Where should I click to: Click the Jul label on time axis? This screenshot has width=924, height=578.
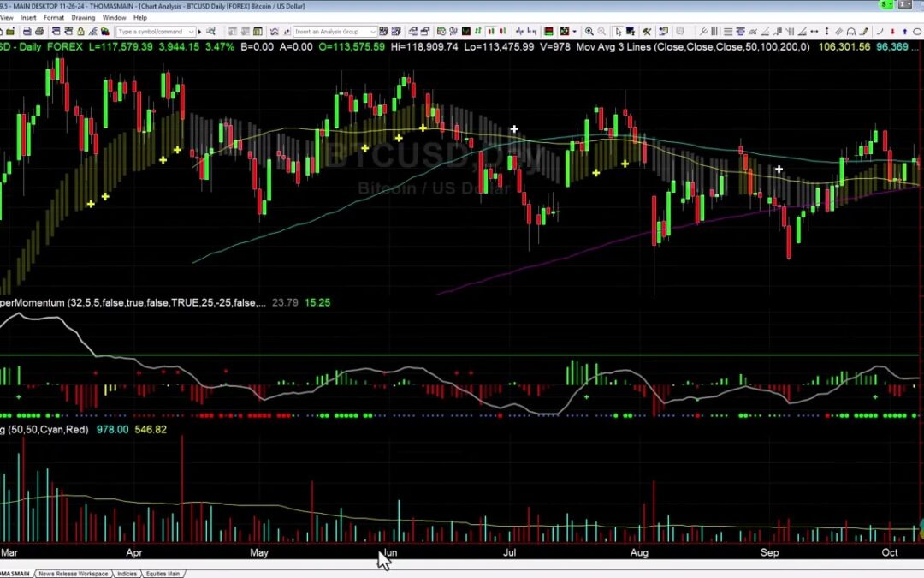pyautogui.click(x=509, y=552)
